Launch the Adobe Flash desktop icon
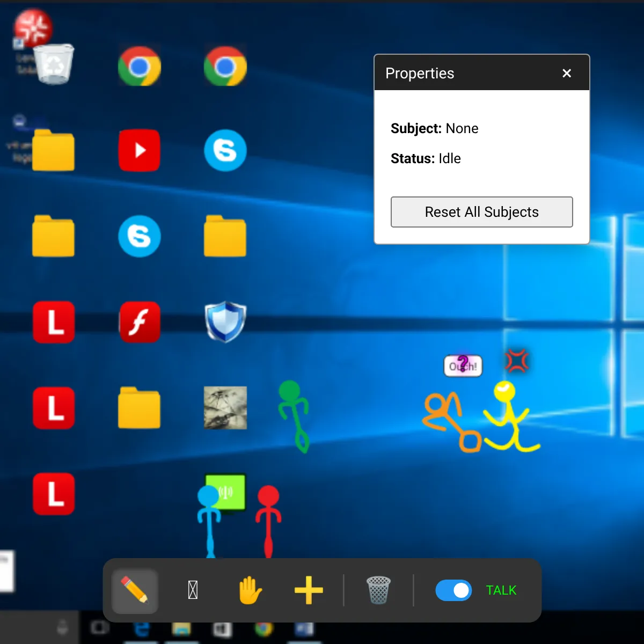Viewport: 644px width, 644px height. click(140, 322)
